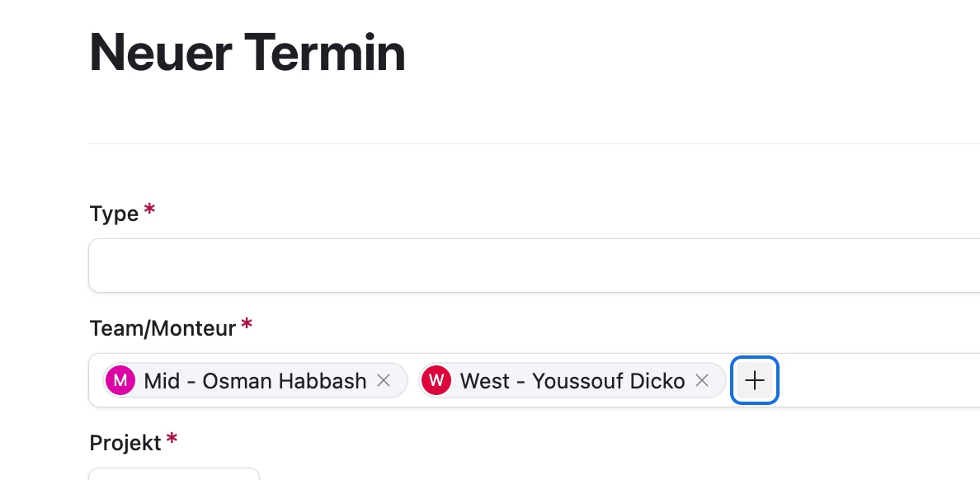Click the Type field label

pos(114,214)
